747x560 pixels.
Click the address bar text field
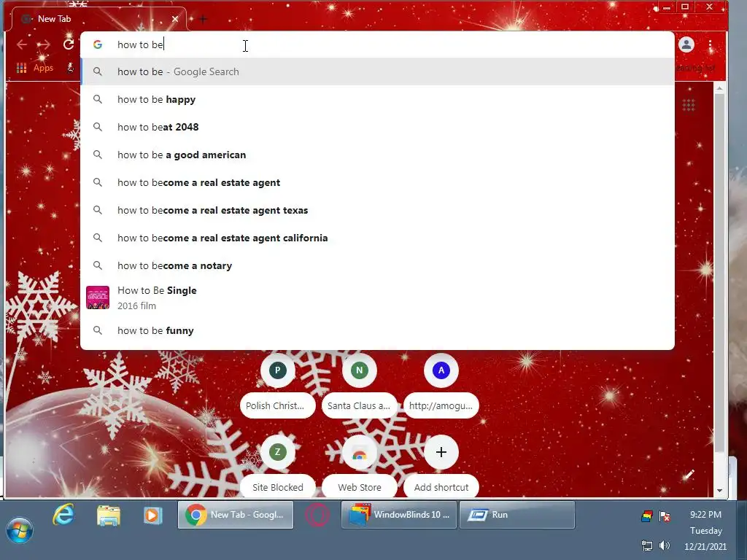[377, 44]
